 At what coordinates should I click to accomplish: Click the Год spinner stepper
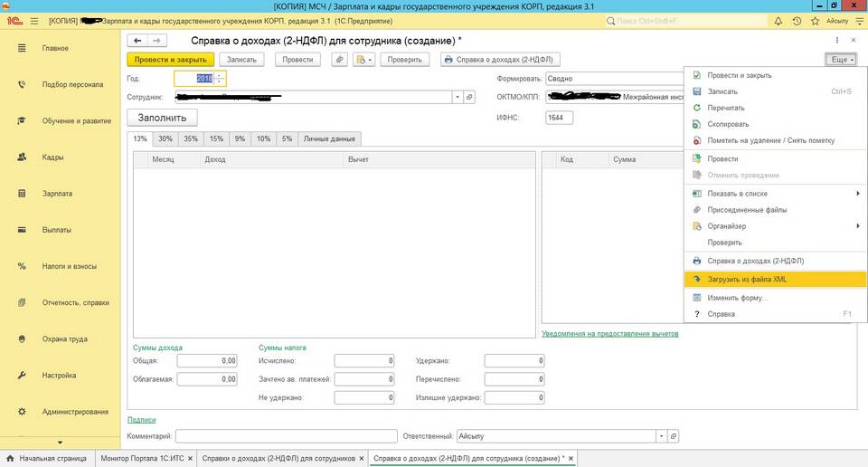coord(219,79)
